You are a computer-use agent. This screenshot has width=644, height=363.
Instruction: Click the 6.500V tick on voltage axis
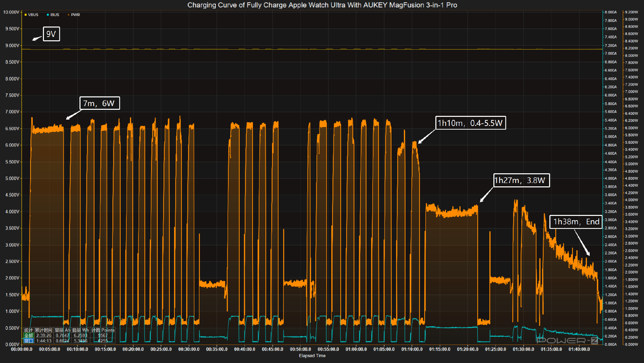click(12, 129)
